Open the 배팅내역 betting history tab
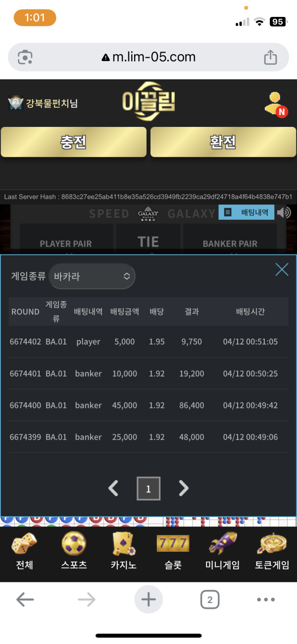The width and height of the screenshot is (297, 644). (x=247, y=213)
